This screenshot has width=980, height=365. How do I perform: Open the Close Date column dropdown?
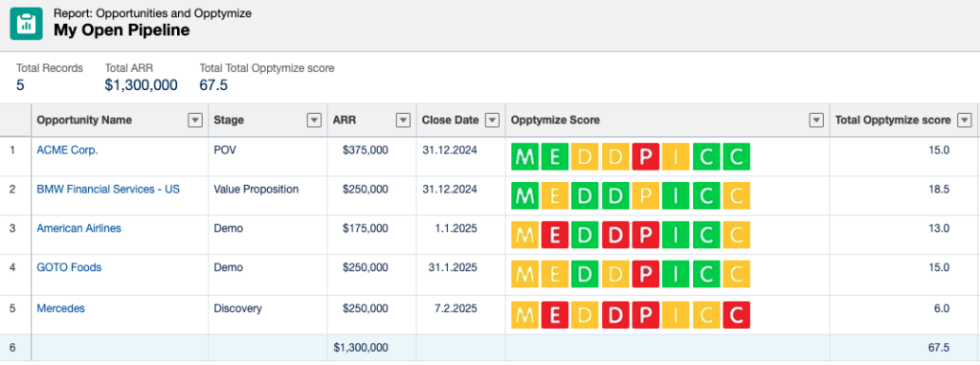point(493,120)
